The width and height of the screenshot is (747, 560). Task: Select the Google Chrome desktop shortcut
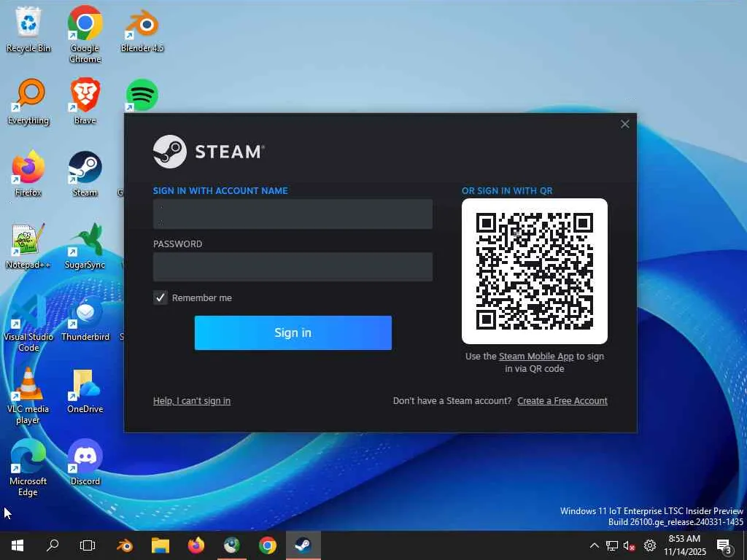(85, 35)
